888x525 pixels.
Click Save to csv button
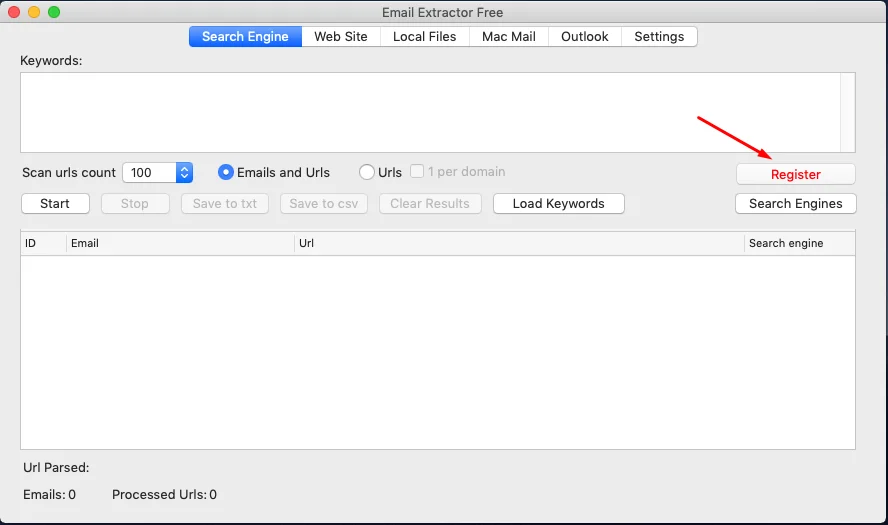[x=324, y=204]
